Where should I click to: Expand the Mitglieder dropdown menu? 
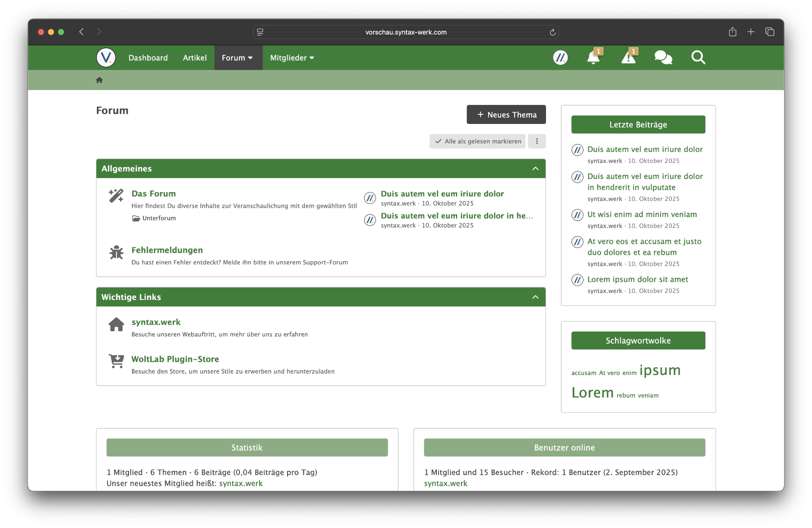pyautogui.click(x=292, y=58)
